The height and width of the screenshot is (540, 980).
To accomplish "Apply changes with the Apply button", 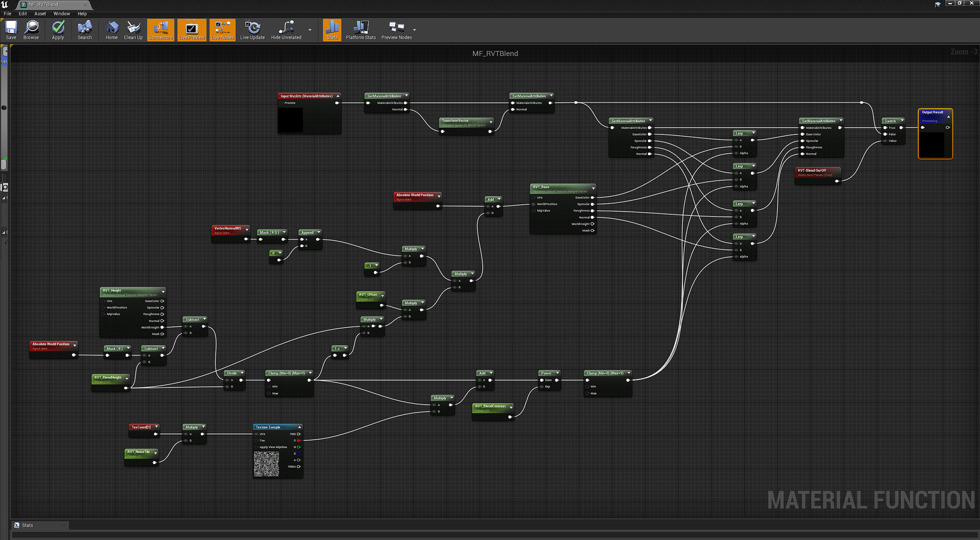I will [58, 29].
